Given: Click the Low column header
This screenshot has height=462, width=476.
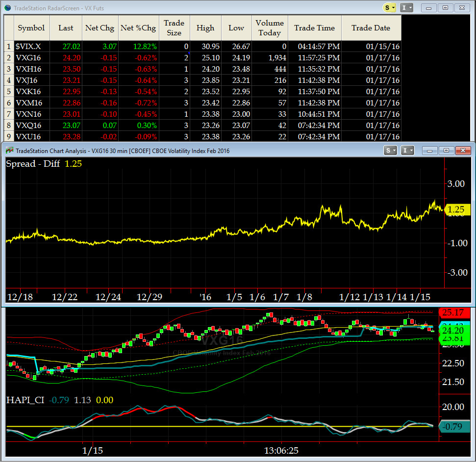Looking at the screenshot, I should (x=236, y=28).
